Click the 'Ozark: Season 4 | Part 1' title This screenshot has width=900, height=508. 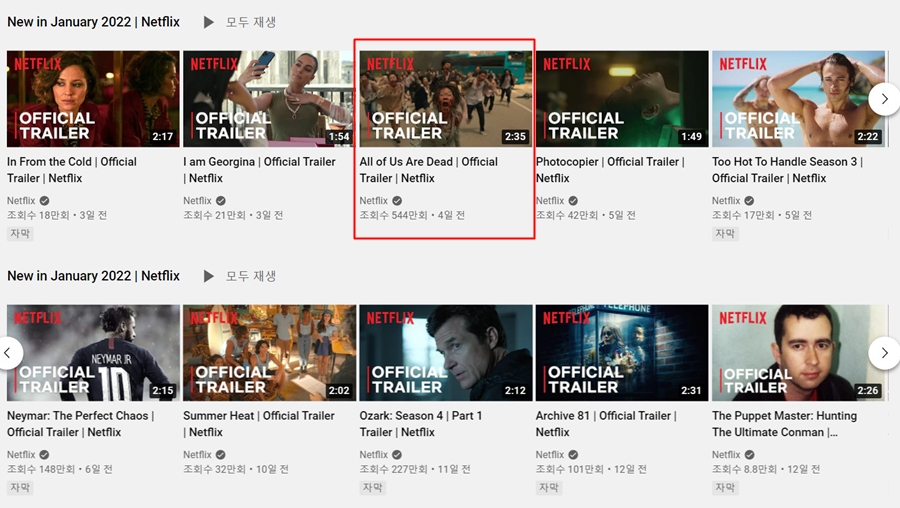coord(421,424)
